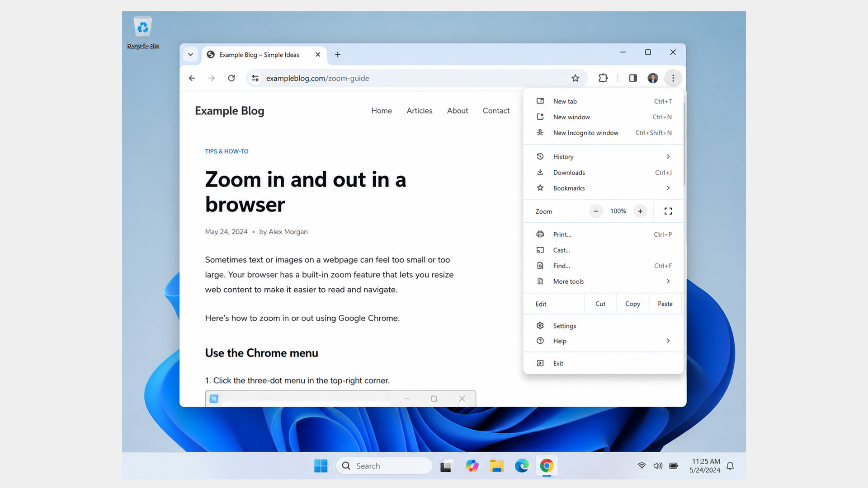Viewport: 868px width, 488px height.
Task: Add a new tab with plus button
Action: click(338, 55)
